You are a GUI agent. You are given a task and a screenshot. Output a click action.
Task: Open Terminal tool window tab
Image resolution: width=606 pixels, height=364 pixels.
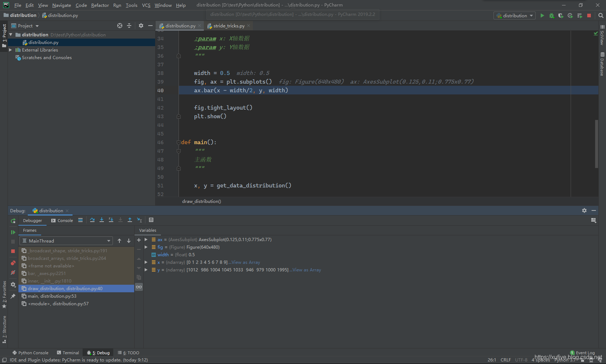click(x=68, y=353)
